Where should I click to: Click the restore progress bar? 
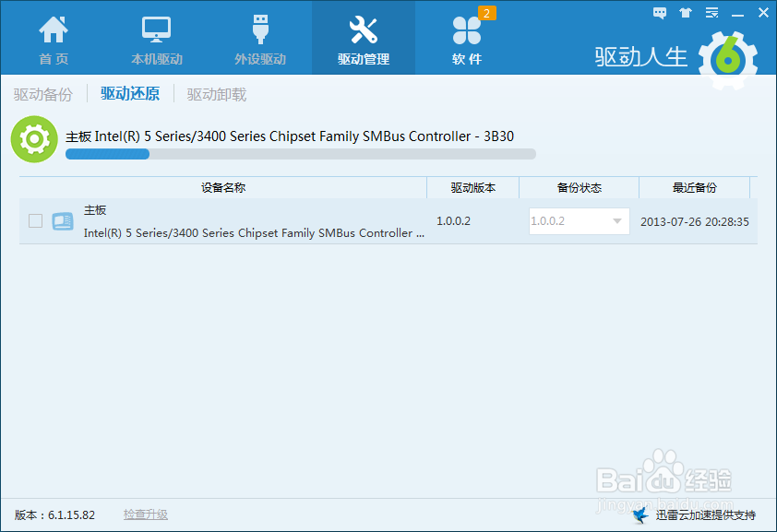pos(301,154)
